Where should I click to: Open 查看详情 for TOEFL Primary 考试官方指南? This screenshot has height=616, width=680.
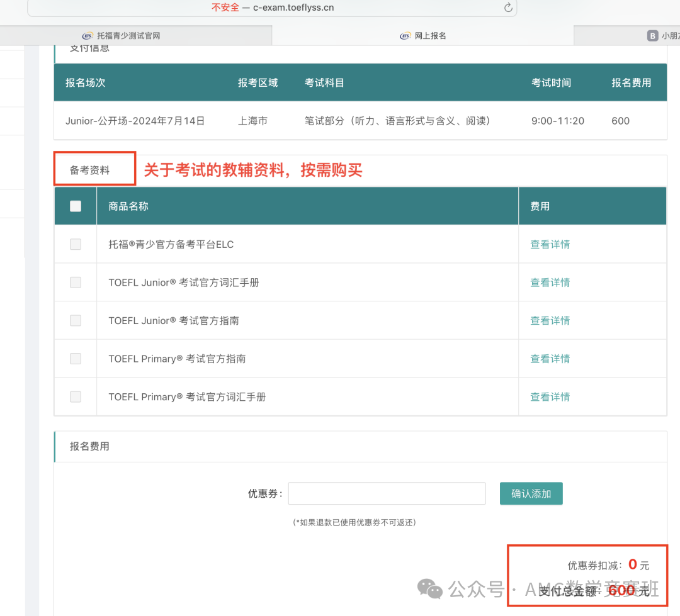click(550, 359)
